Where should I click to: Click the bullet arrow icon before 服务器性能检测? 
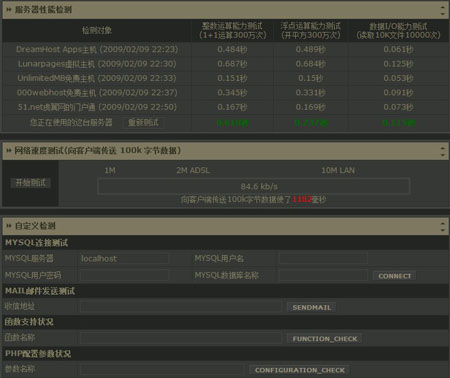9,10
